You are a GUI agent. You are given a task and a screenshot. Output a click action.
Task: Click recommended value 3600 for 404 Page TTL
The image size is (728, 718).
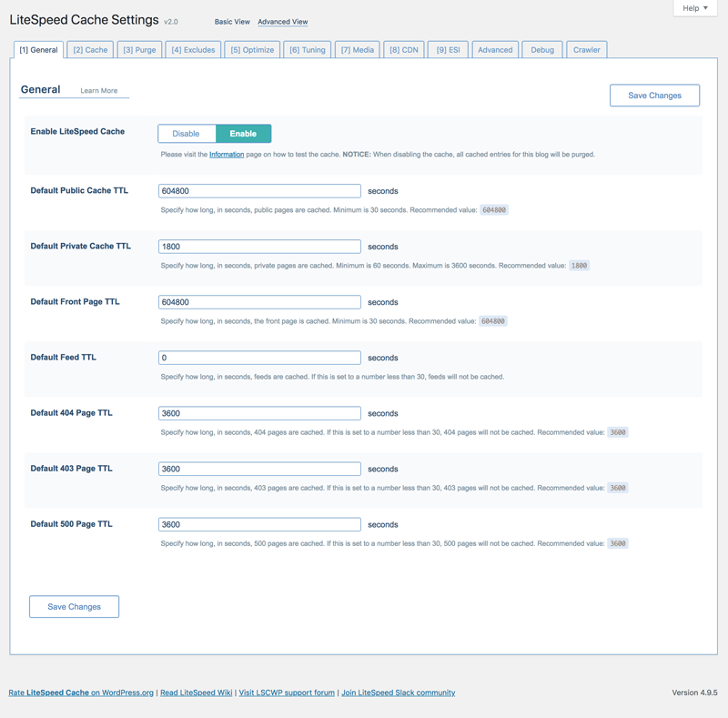618,432
